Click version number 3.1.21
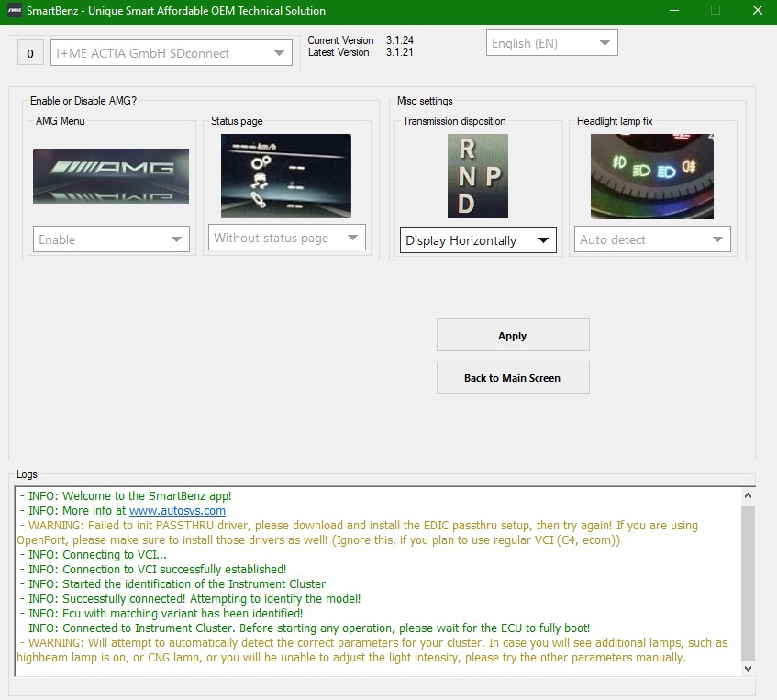The image size is (777, 700). coord(399,52)
